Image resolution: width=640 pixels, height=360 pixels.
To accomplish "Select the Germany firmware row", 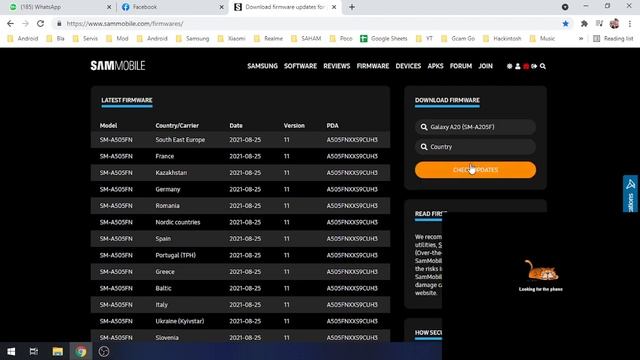I will [240, 189].
